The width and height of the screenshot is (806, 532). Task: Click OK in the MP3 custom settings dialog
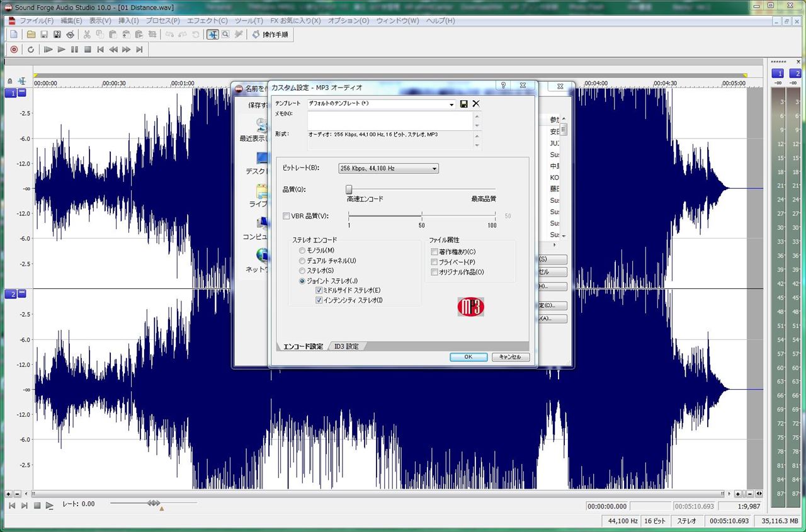click(x=468, y=357)
